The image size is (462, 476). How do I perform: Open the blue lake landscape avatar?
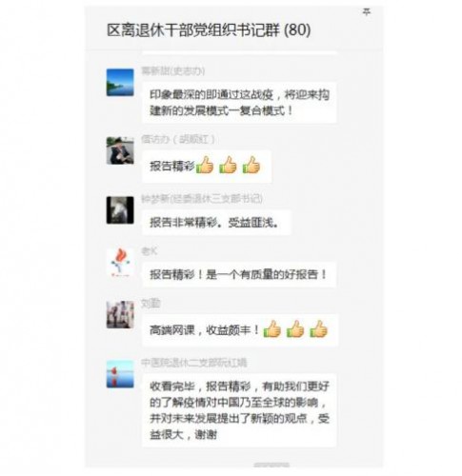[120, 82]
